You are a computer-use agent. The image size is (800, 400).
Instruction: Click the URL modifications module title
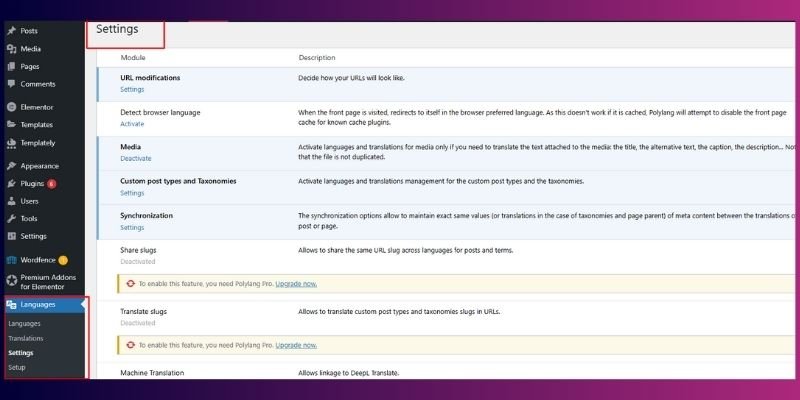pyautogui.click(x=150, y=78)
